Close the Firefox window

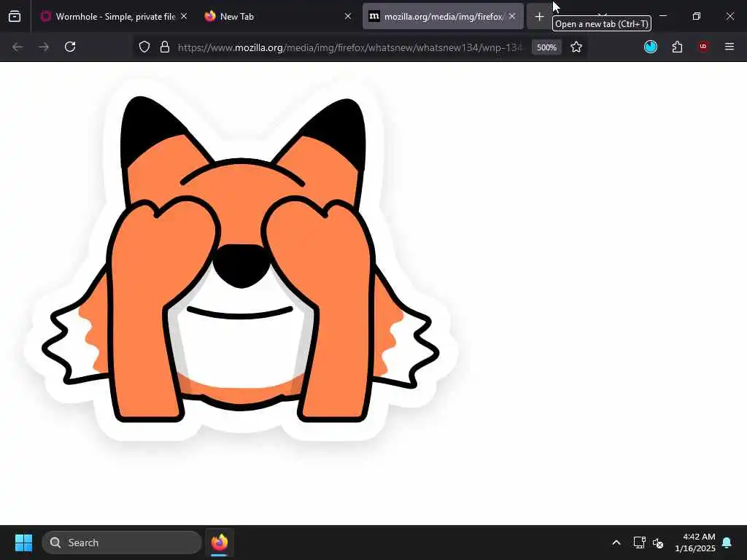click(x=729, y=16)
